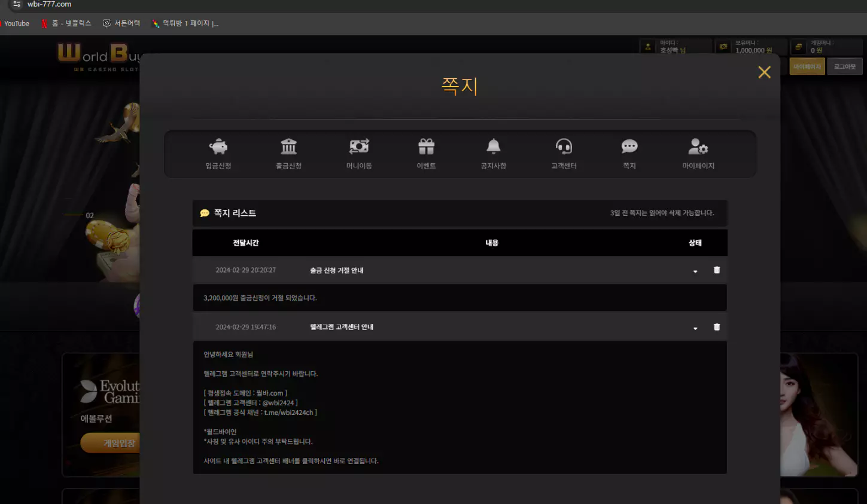Open the 쪽지 speech bubble icon
Viewport: 867px width, 504px height.
(x=629, y=146)
